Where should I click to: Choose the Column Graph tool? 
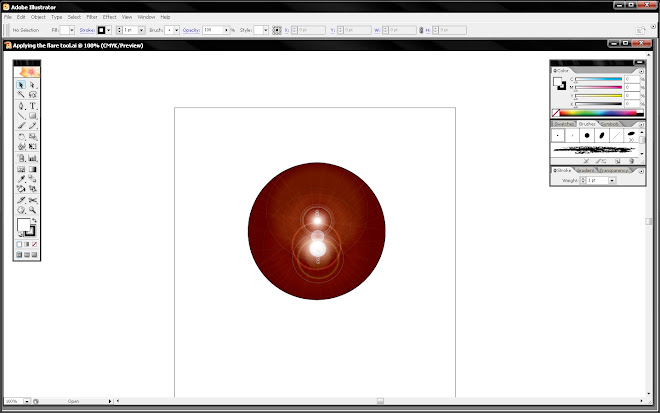(x=32, y=158)
